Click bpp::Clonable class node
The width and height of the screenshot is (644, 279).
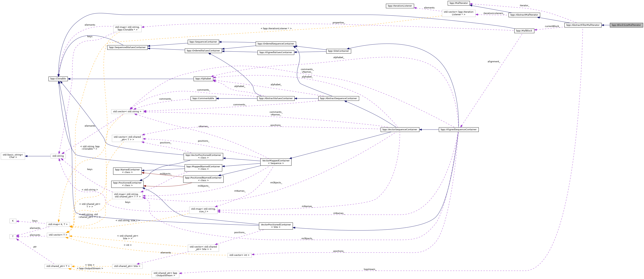point(58,79)
